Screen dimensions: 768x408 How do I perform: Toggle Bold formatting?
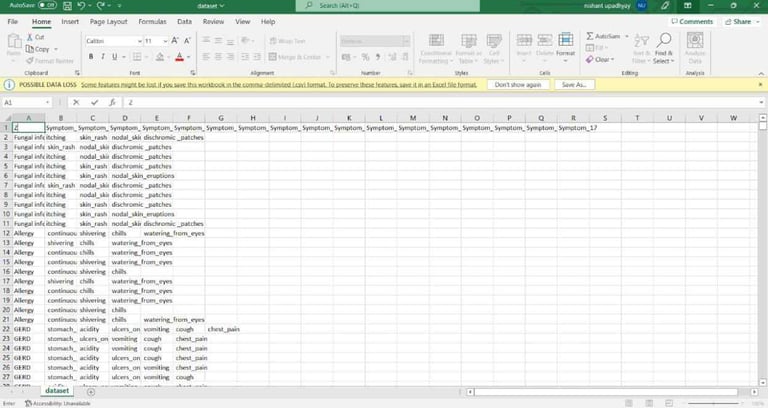tap(91, 57)
